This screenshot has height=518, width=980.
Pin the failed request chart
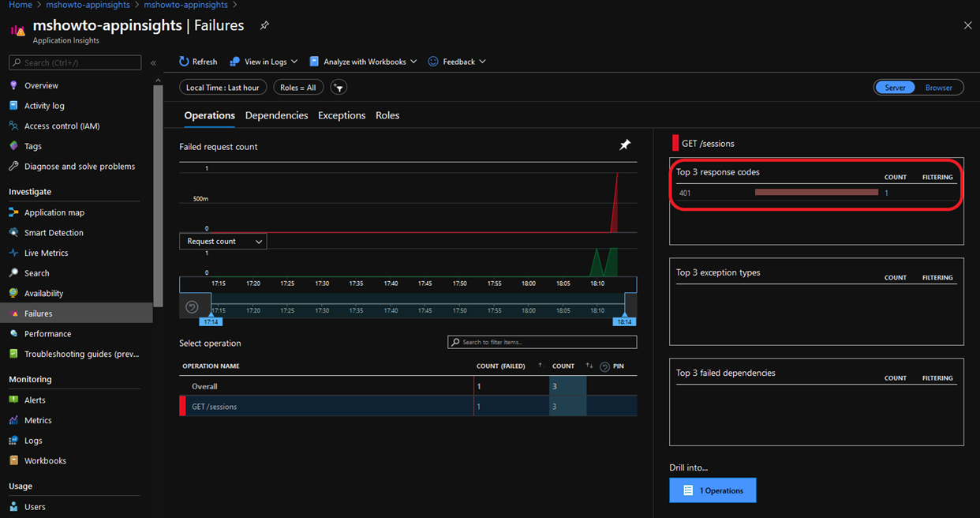(x=625, y=145)
